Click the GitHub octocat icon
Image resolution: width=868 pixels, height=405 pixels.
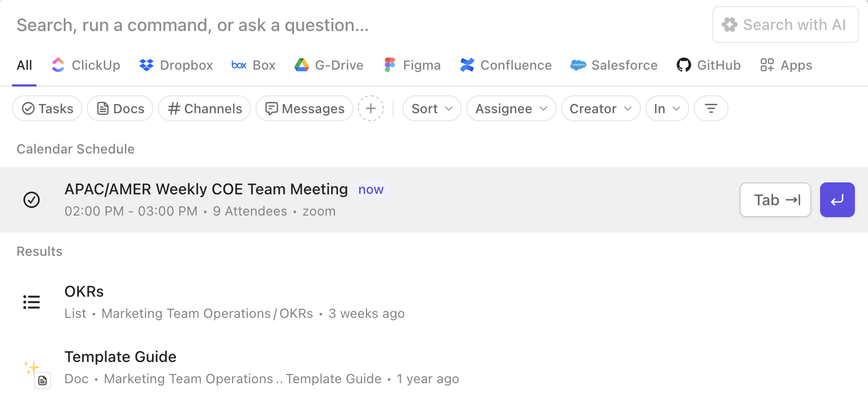point(684,65)
